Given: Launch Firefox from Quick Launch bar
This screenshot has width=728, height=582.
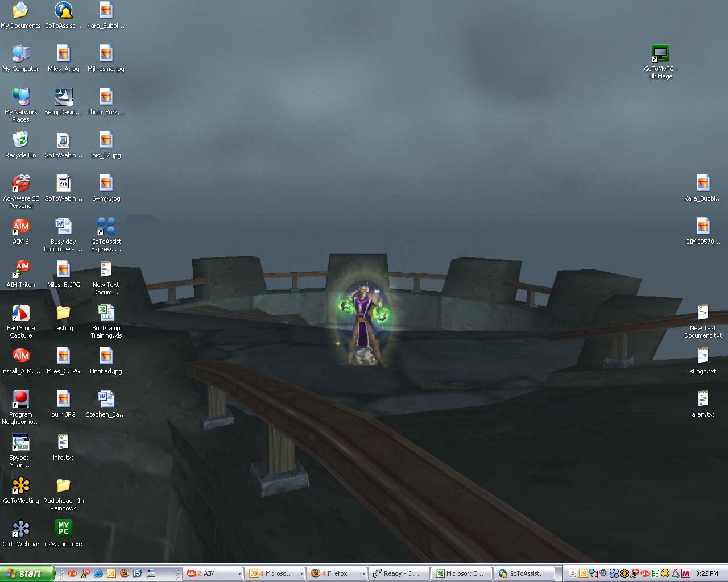Looking at the screenshot, I should (x=125, y=573).
